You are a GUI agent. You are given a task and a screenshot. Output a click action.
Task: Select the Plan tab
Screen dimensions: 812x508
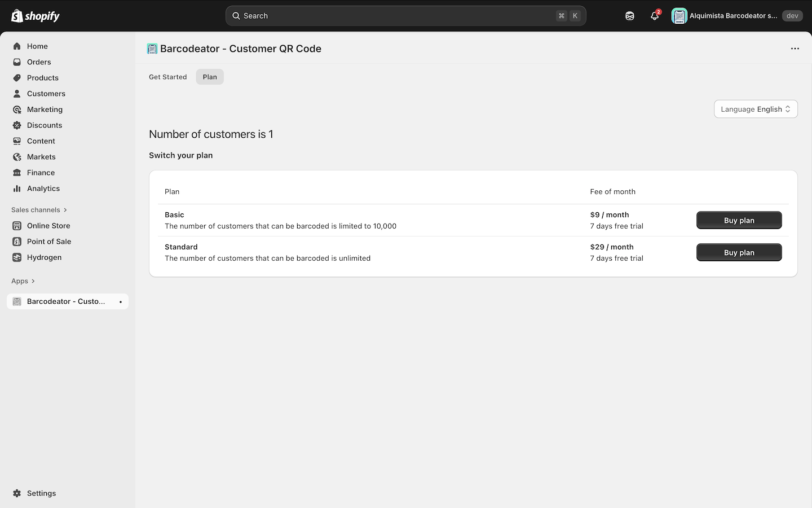coord(210,77)
